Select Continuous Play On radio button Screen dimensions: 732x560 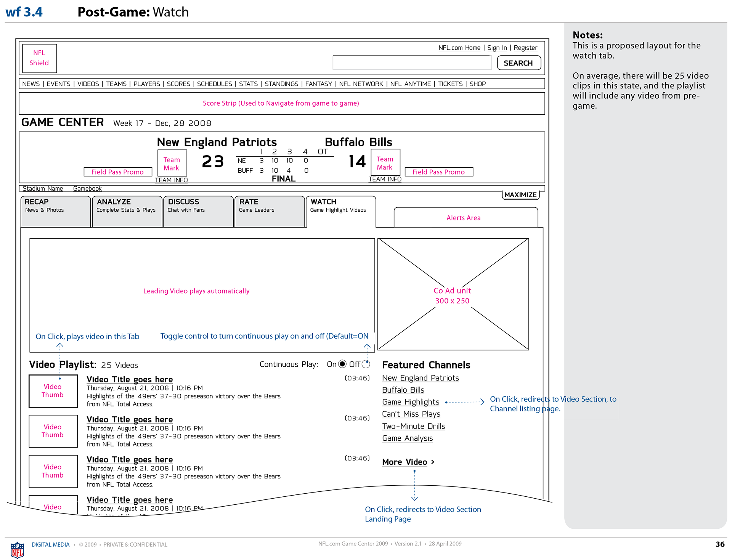coord(342,364)
